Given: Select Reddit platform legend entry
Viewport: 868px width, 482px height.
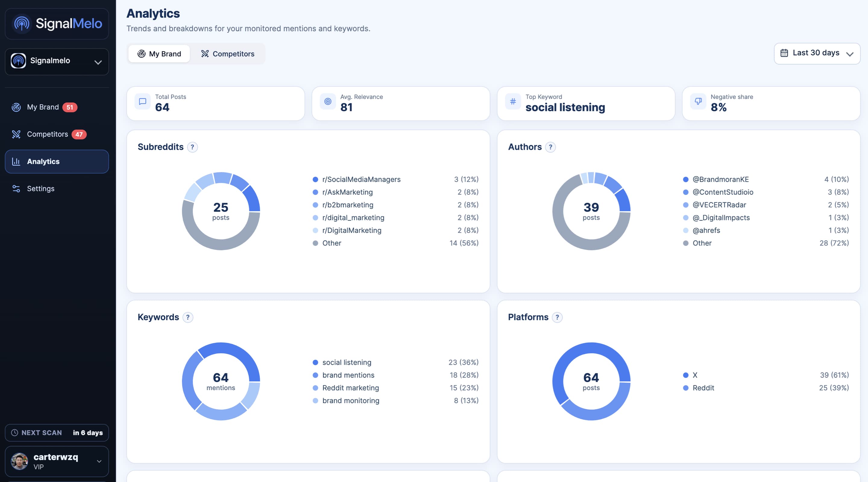Looking at the screenshot, I should 766,388.
